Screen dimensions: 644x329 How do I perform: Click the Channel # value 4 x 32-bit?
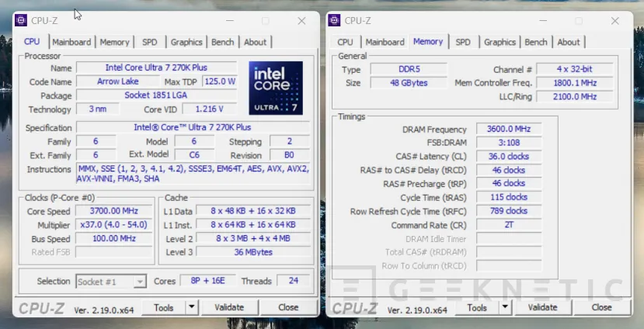pos(575,69)
